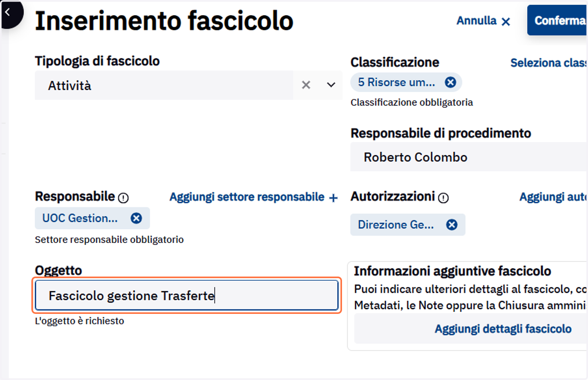This screenshot has width=588, height=380.
Task: Collapse sidebar with the back chevron
Action: coord(8,12)
